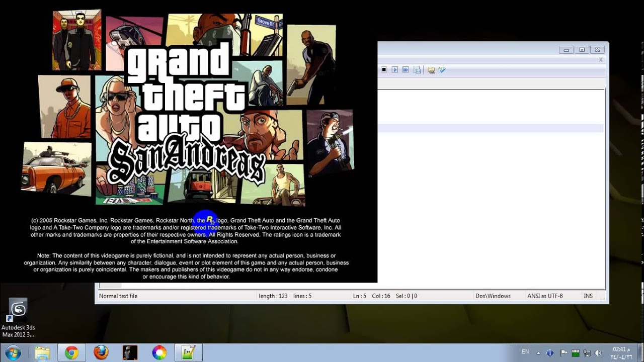
Task: Open Windows Explorer from the taskbar
Action: [x=42, y=353]
